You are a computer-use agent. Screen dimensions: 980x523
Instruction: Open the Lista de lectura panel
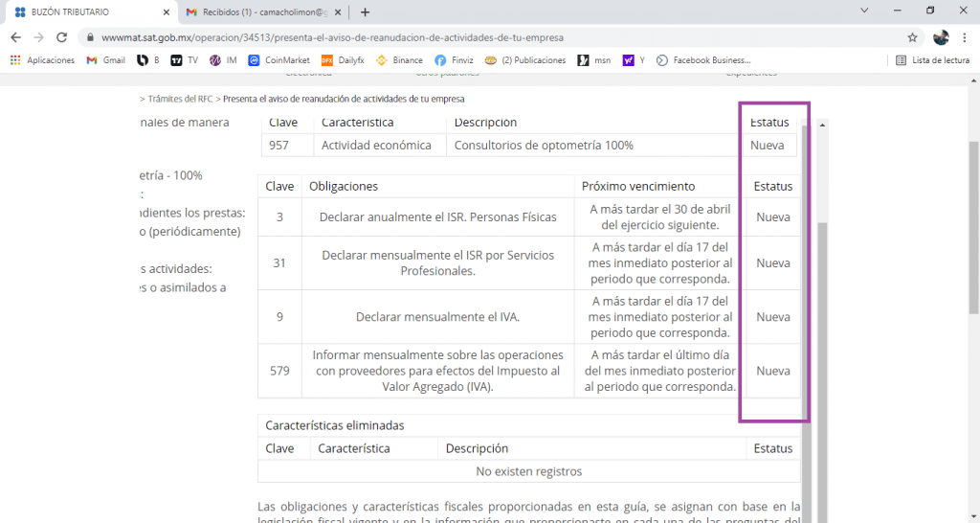point(932,60)
